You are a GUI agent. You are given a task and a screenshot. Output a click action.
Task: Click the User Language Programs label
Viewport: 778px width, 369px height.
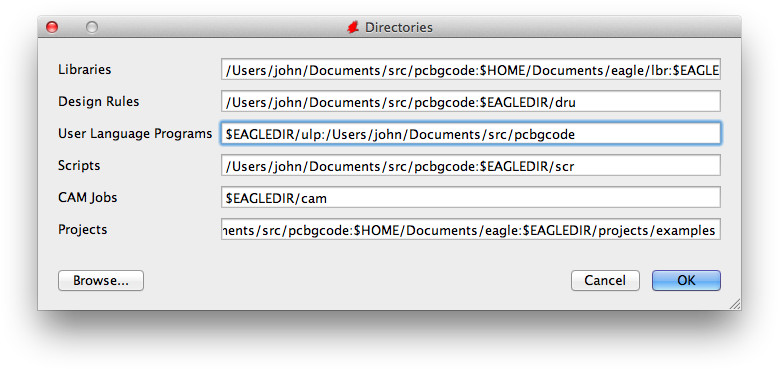click(x=135, y=134)
